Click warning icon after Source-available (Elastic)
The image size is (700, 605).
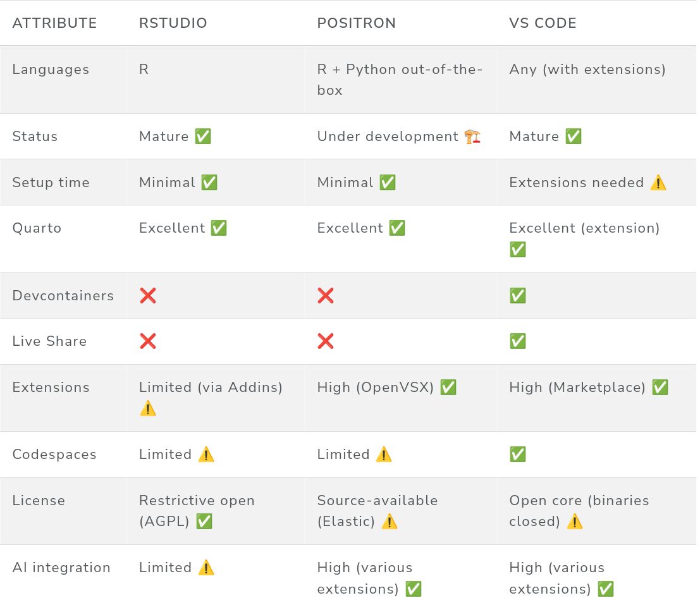[390, 522]
